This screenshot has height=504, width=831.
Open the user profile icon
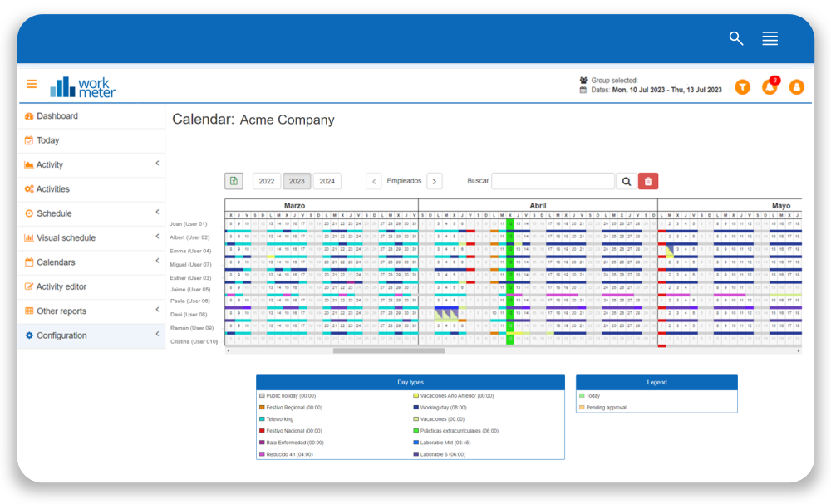(x=797, y=86)
